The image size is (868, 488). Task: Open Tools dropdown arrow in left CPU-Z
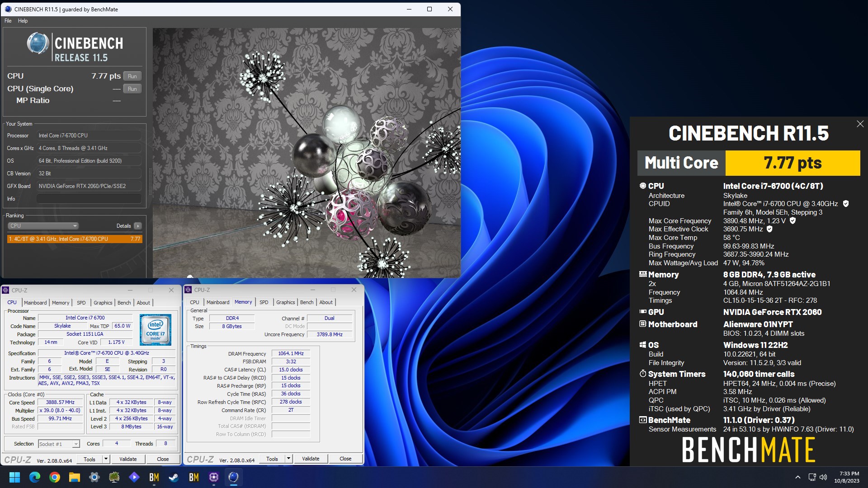pos(106,460)
